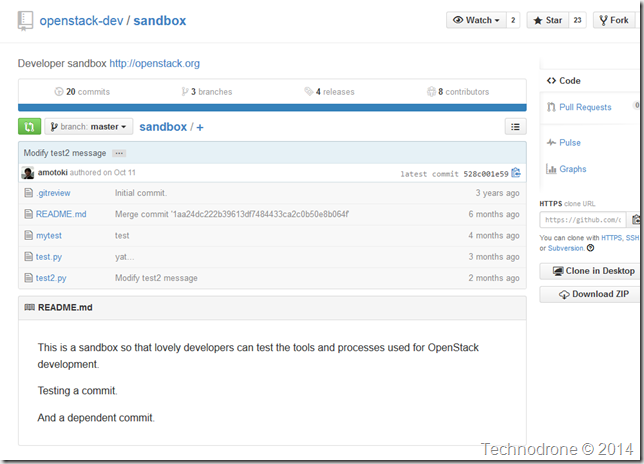Click the Pull Requests icon

(551, 107)
